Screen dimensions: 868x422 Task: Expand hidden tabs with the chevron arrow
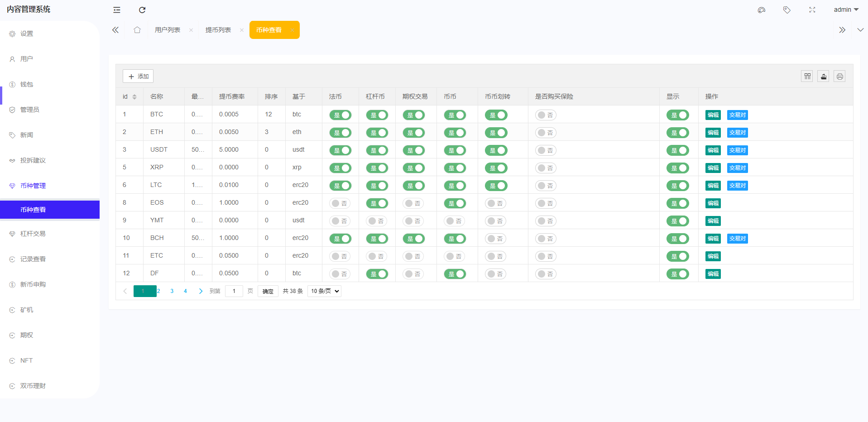pyautogui.click(x=842, y=29)
